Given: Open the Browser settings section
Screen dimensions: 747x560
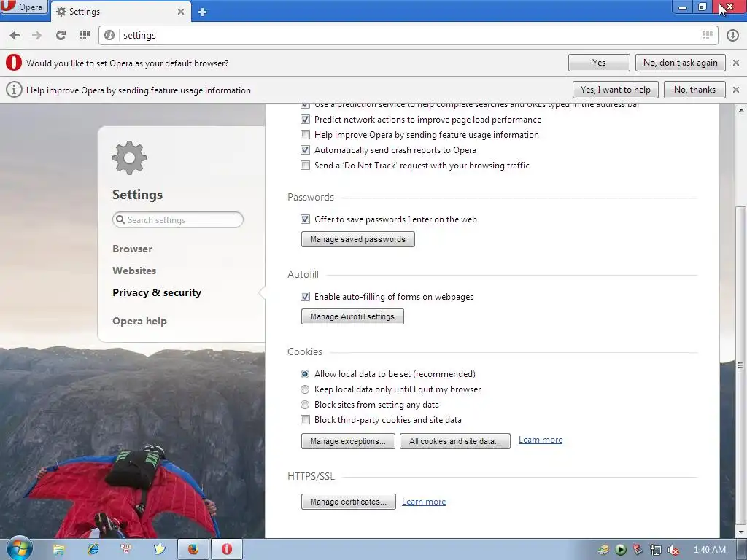Looking at the screenshot, I should click(133, 249).
